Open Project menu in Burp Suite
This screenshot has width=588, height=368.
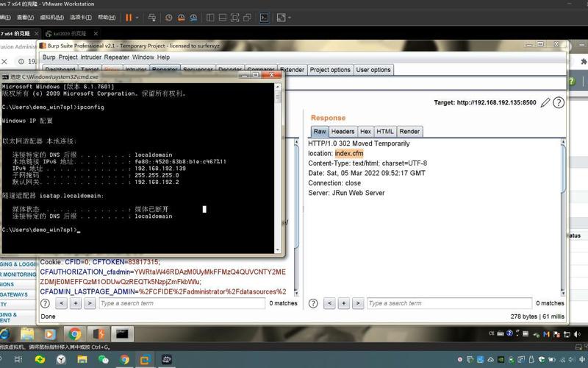pos(68,57)
